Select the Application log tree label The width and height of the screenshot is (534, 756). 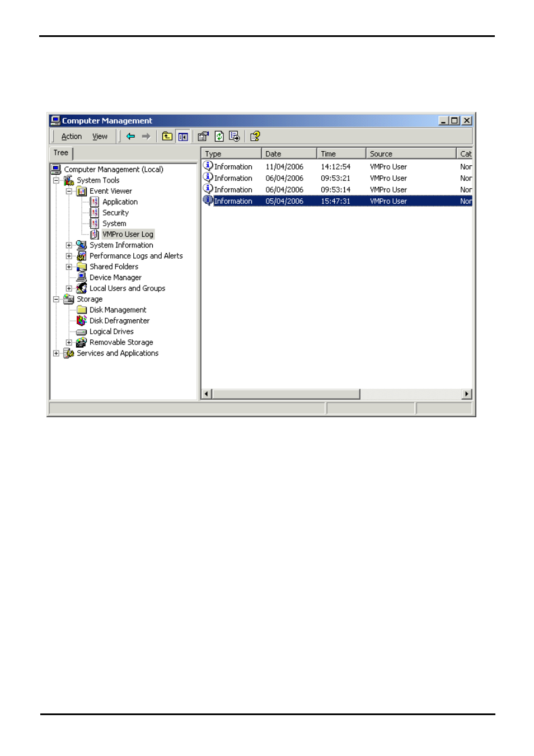coord(120,202)
